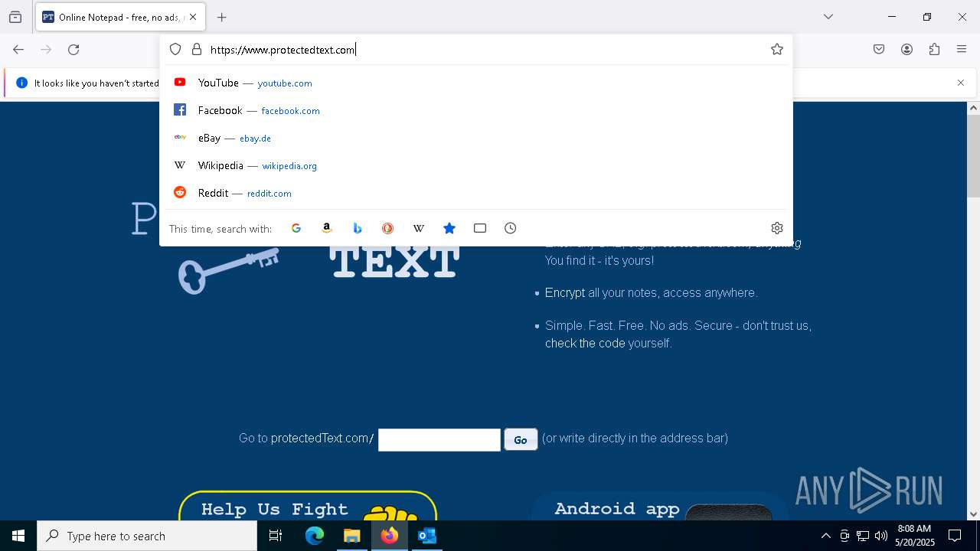Search in open Tabs icon

(480, 228)
